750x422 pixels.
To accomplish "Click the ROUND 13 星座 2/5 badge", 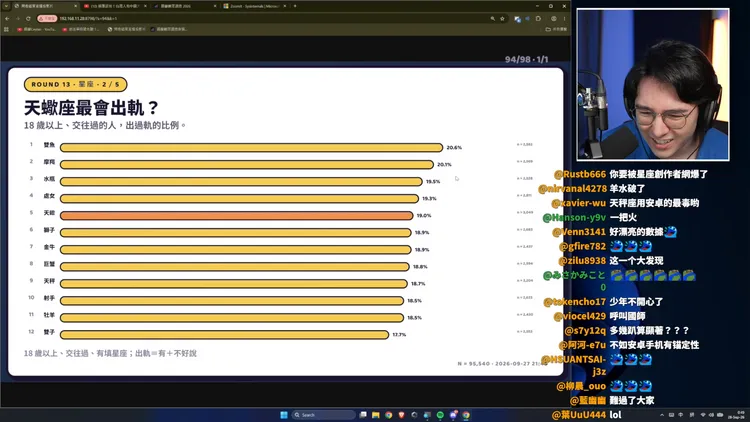I will (76, 84).
